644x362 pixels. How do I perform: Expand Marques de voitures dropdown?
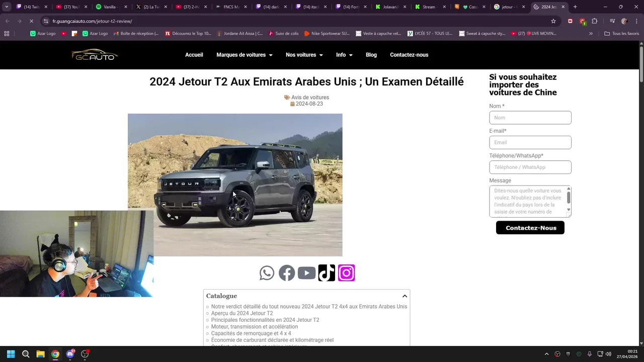[244, 55]
